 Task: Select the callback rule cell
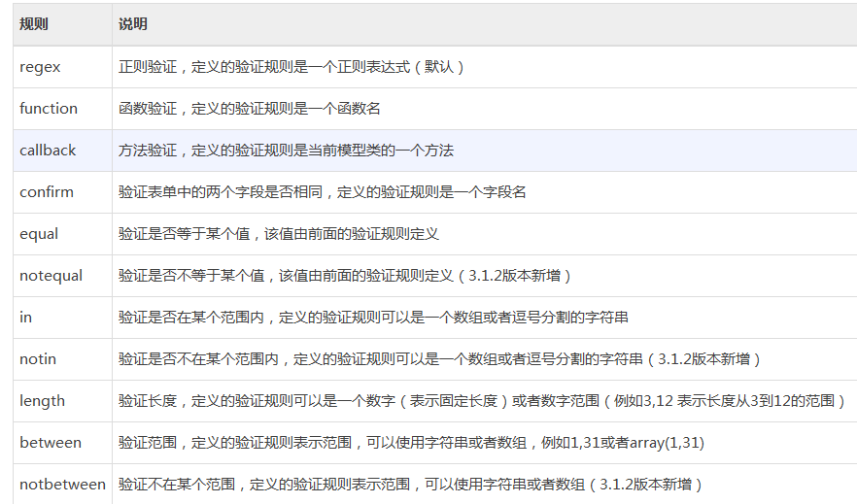point(63,151)
